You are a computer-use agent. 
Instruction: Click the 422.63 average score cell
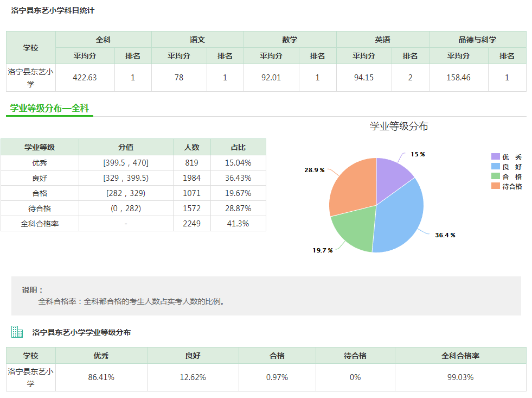point(84,78)
